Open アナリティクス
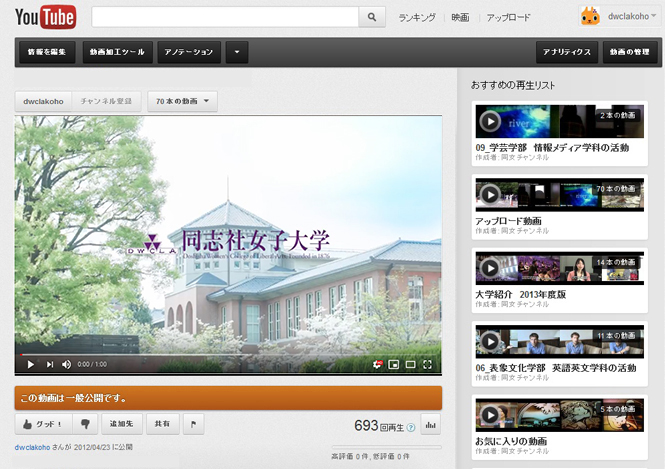The width and height of the screenshot is (665, 469). tap(567, 52)
